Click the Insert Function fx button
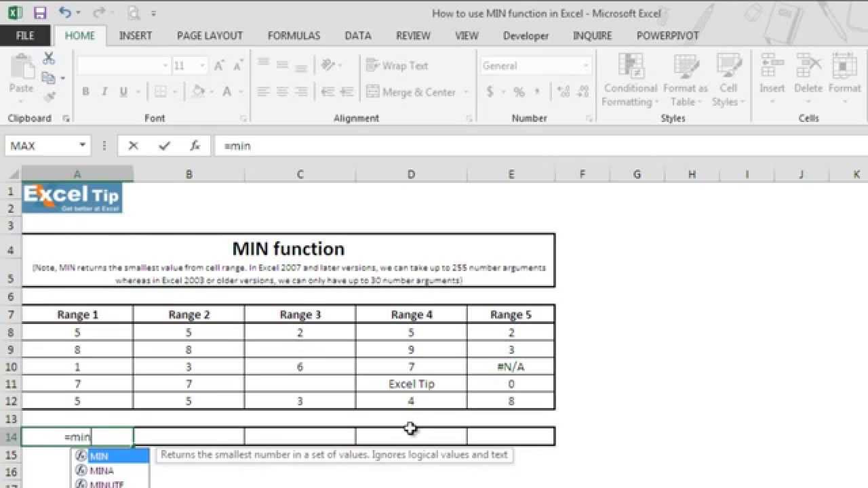This screenshot has height=488, width=868. (195, 146)
